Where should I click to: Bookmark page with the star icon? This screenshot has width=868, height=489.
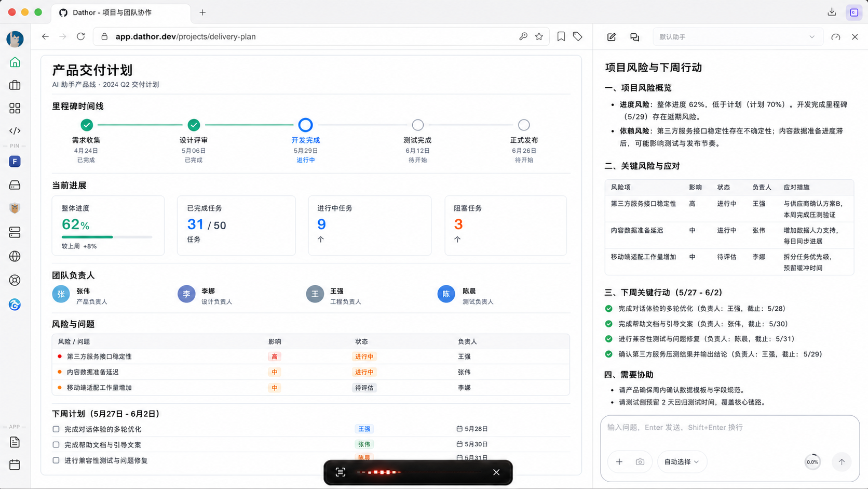[x=539, y=36]
